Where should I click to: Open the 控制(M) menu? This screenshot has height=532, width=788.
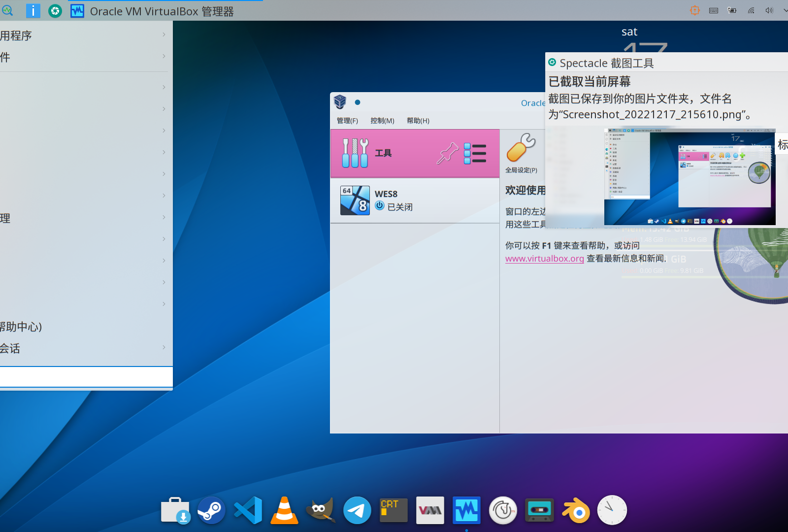(382, 120)
